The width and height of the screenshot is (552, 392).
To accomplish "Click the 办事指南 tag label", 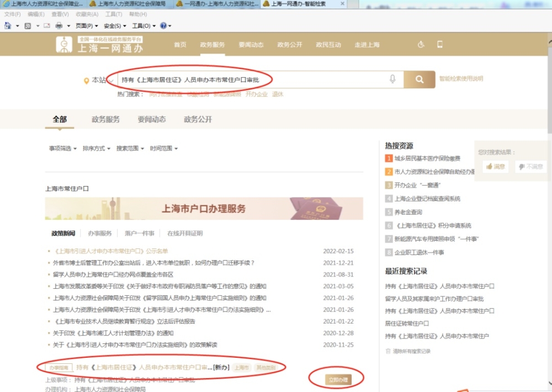I will point(59,367).
